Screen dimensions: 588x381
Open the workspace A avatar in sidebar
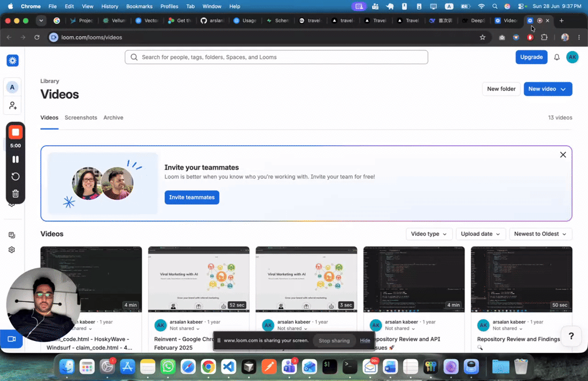13,87
